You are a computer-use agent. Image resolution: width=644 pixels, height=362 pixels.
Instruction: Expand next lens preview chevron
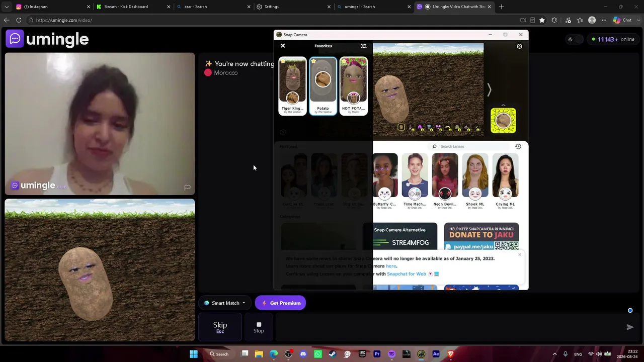(489, 90)
